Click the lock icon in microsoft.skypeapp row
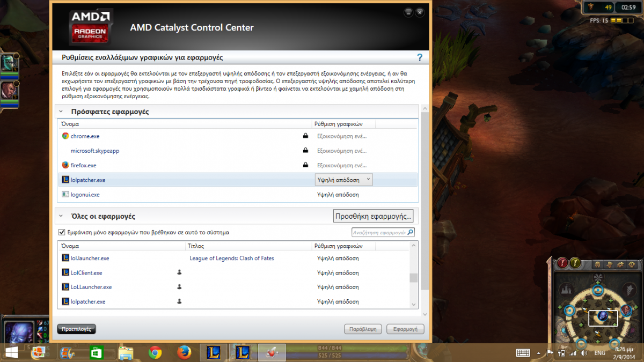The width and height of the screenshot is (644, 362). tap(305, 151)
